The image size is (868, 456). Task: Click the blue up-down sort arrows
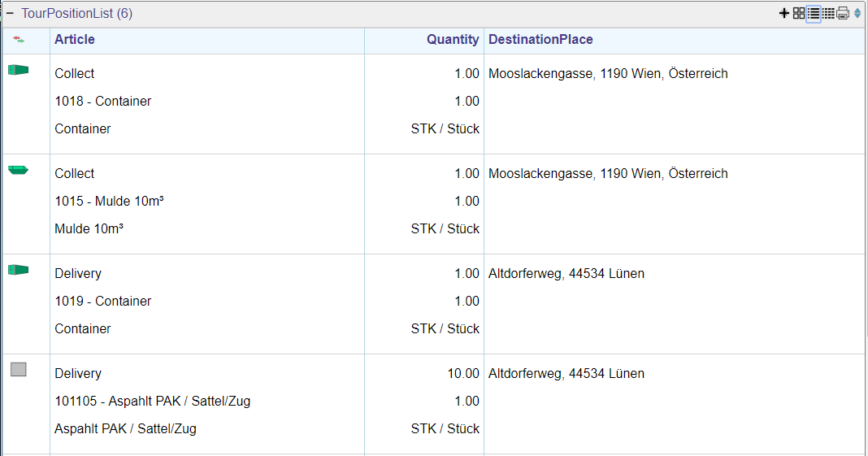click(x=857, y=13)
